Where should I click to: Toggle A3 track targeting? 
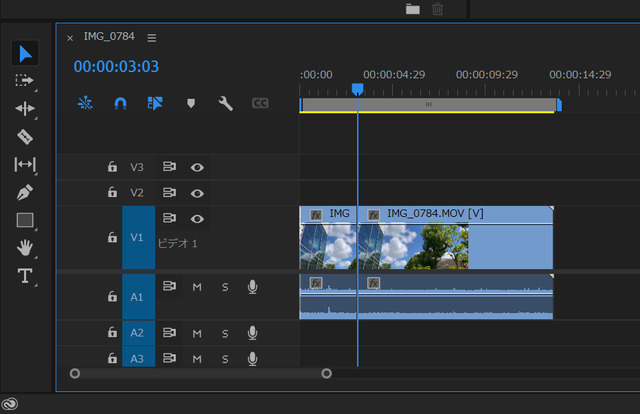[139, 357]
